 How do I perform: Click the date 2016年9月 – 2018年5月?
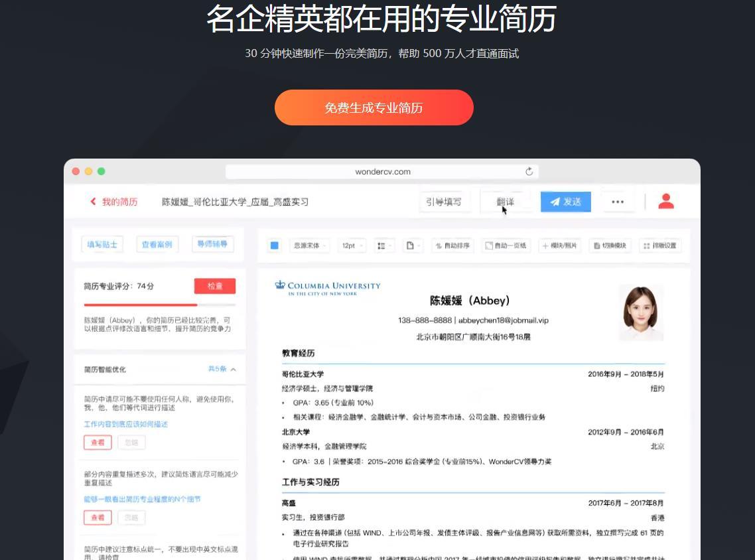(x=626, y=374)
